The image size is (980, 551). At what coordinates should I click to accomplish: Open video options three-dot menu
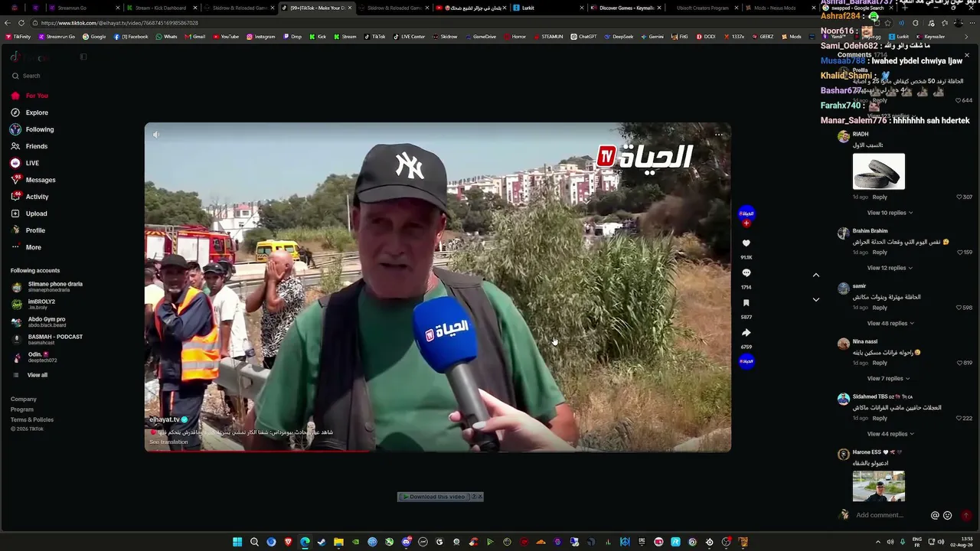coord(718,135)
